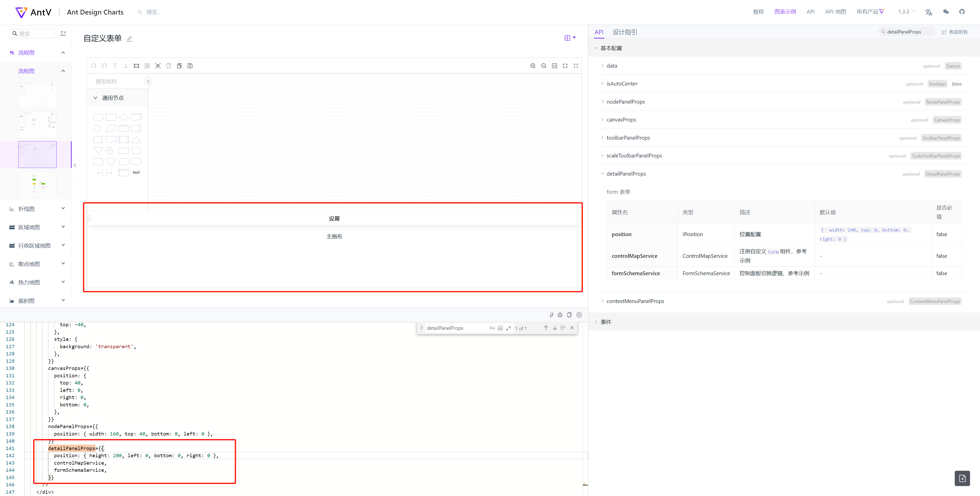
Task: Click the paste toolbar icon
Action: (x=179, y=66)
